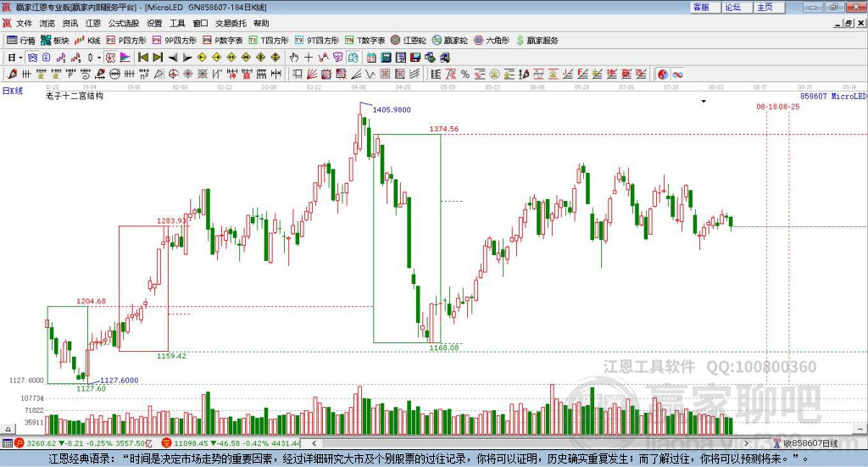Click the volume panel expand triangle

(8, 429)
